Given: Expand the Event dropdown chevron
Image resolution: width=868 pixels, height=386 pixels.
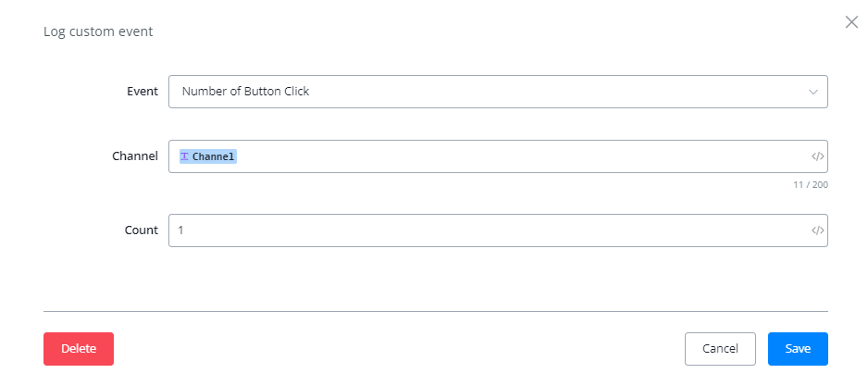Looking at the screenshot, I should pos(812,93).
